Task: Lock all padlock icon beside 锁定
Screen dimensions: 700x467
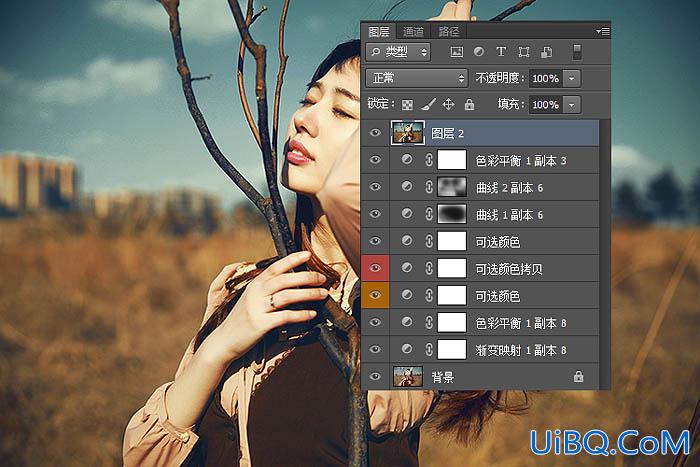Action: point(469,105)
